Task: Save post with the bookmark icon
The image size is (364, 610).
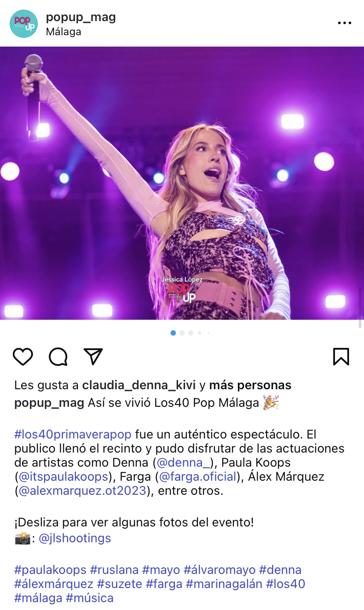Action: pyautogui.click(x=341, y=357)
